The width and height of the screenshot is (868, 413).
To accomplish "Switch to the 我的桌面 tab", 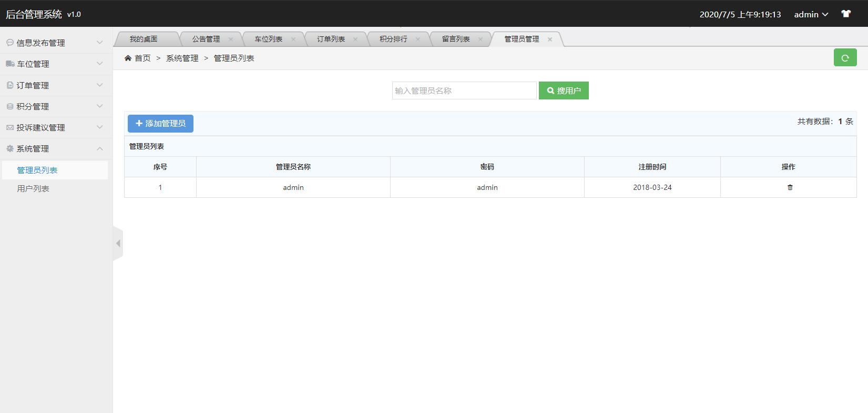I will (x=144, y=39).
